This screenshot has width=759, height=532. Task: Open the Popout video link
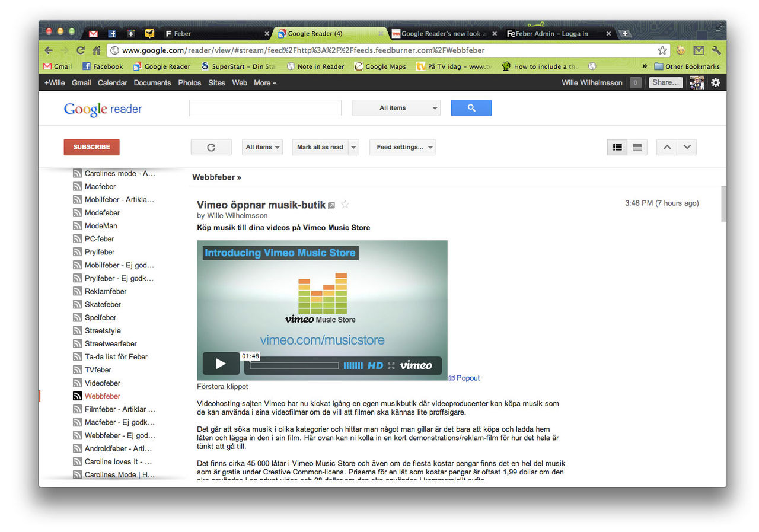[467, 378]
